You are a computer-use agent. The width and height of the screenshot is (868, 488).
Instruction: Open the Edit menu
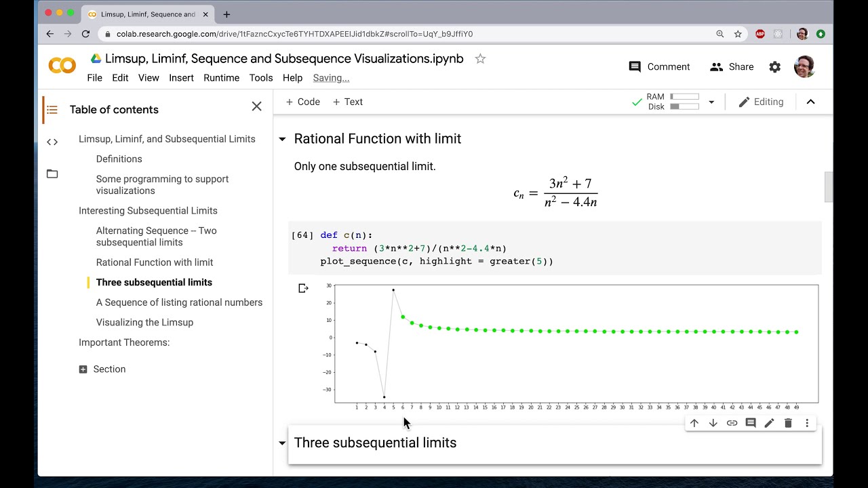click(120, 78)
